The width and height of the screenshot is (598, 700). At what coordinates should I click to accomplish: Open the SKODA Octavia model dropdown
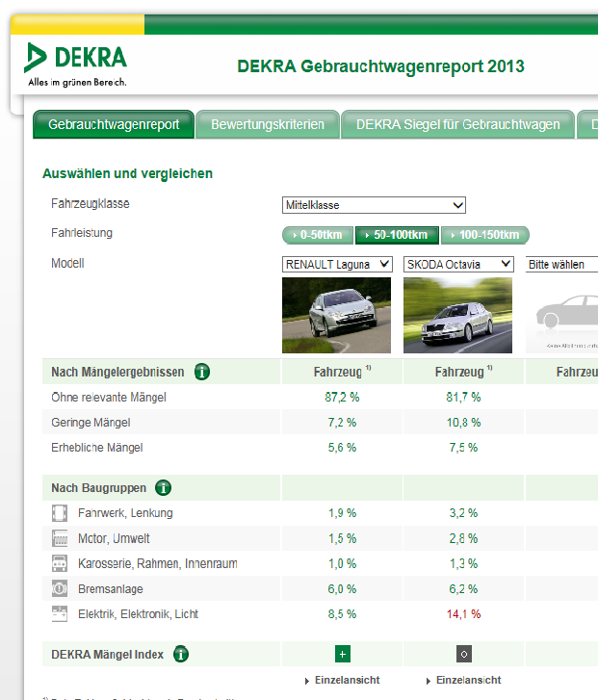458,264
